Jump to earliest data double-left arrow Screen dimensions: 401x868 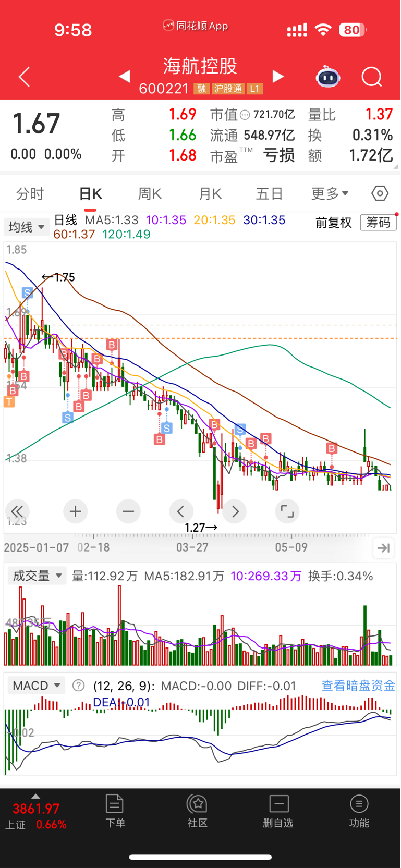coord(17,511)
